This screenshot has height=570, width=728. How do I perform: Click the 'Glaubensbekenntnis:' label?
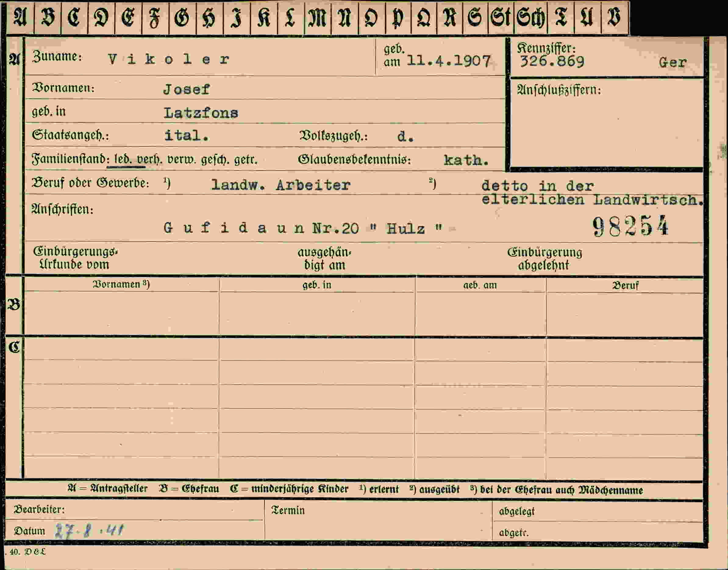(355, 159)
